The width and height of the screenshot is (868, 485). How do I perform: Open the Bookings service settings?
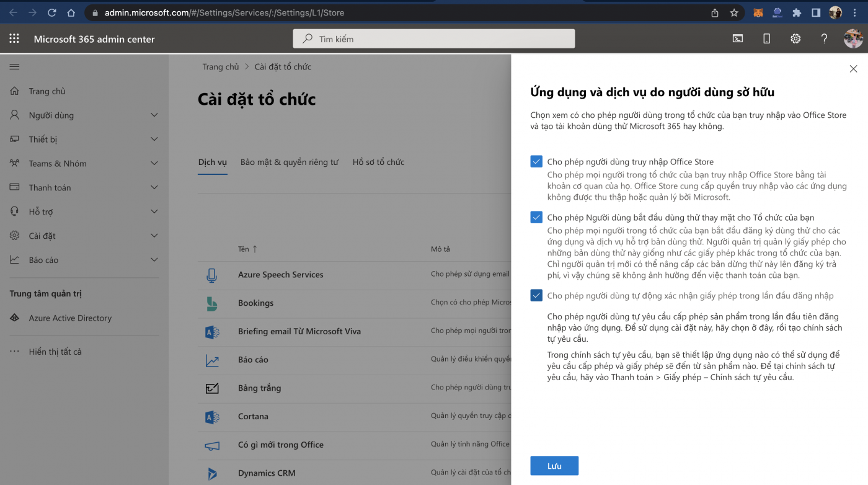click(255, 303)
